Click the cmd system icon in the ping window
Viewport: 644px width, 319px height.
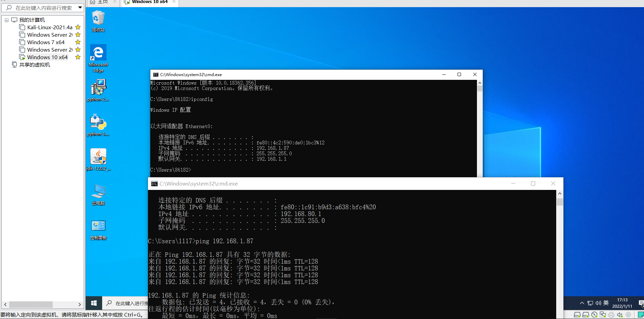(154, 184)
